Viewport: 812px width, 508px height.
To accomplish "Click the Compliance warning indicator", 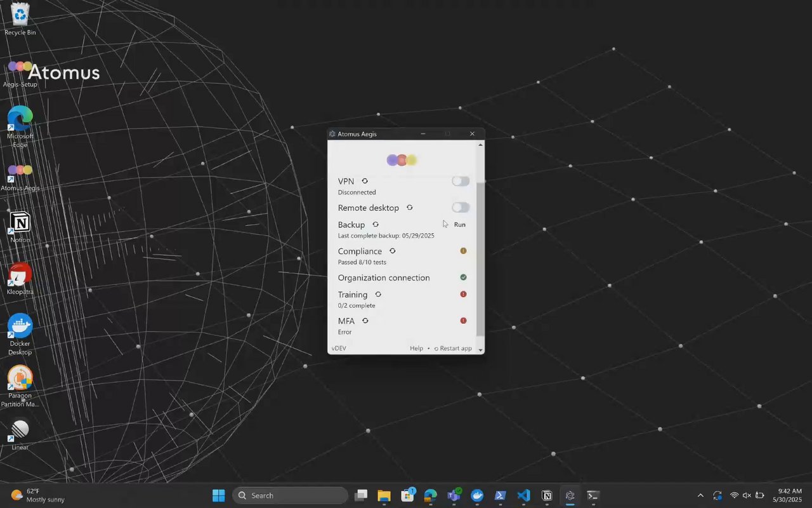I will click(x=463, y=251).
